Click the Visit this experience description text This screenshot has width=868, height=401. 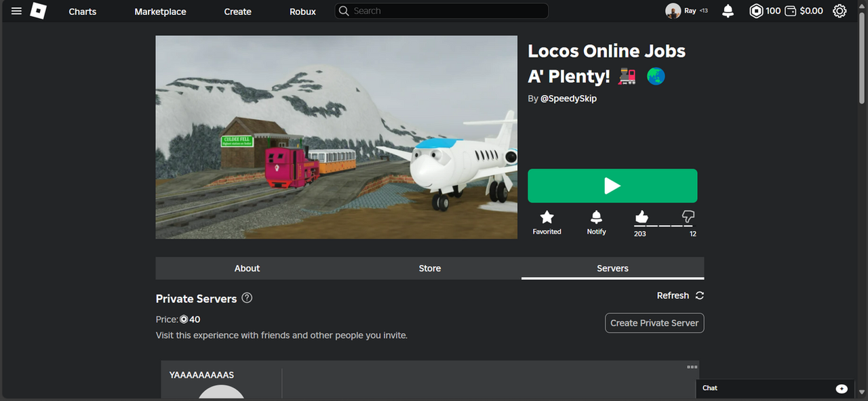point(281,335)
